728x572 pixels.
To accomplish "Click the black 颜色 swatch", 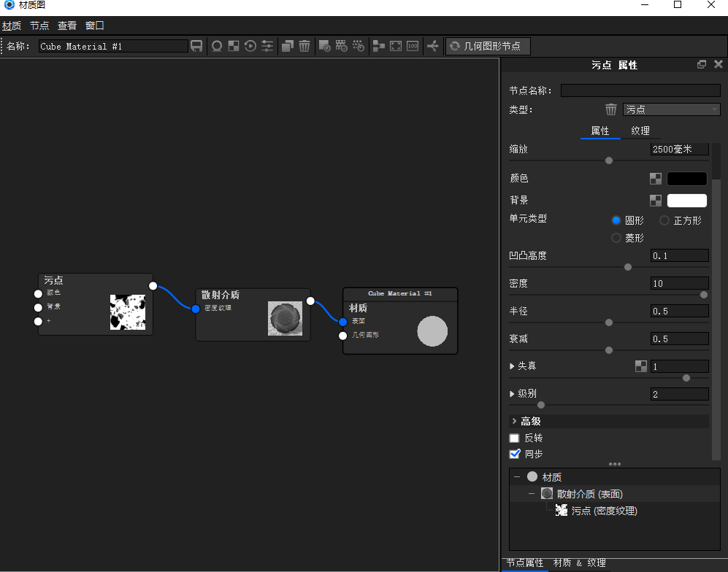I will pyautogui.click(x=686, y=179).
